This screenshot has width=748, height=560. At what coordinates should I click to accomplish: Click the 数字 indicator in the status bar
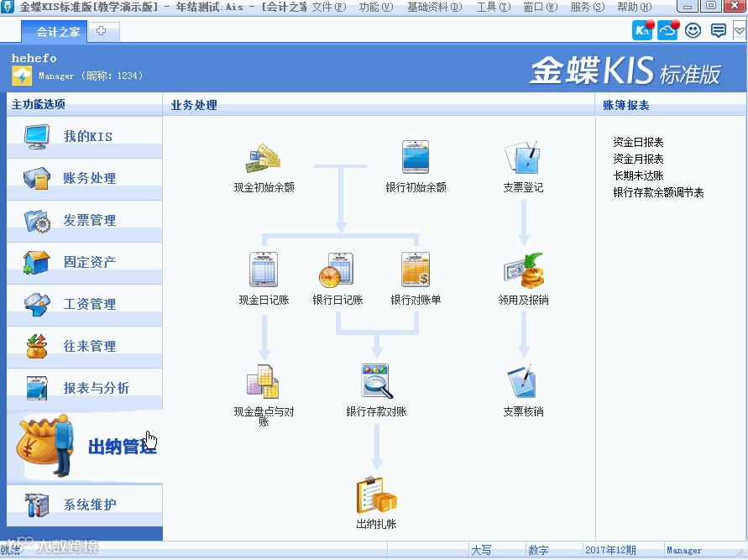[539, 550]
